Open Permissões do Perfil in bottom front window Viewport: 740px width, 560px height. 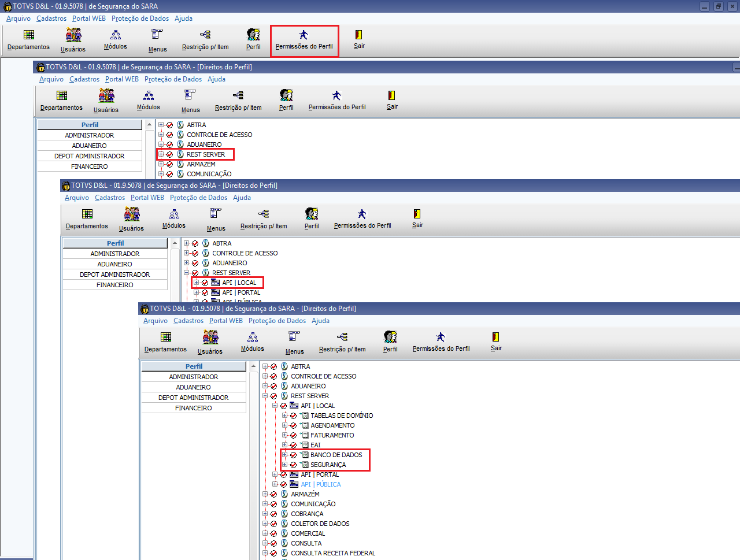point(441,342)
